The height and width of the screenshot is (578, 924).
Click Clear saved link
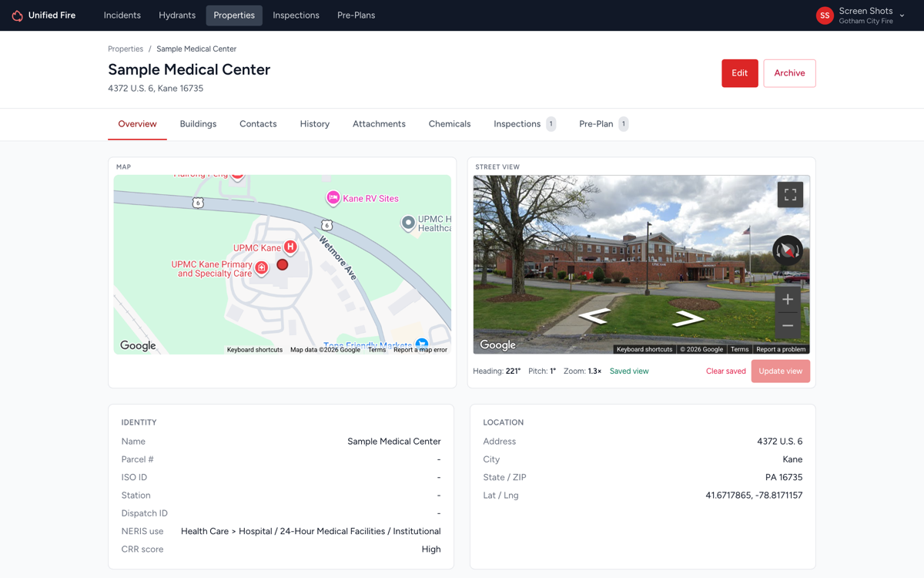tap(726, 371)
